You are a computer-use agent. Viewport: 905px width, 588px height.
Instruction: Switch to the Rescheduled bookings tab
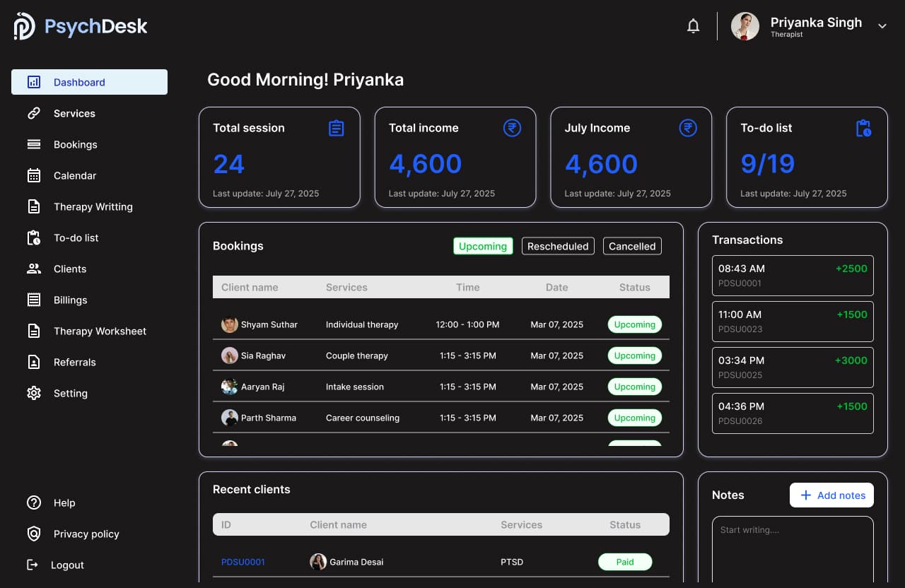coord(558,246)
